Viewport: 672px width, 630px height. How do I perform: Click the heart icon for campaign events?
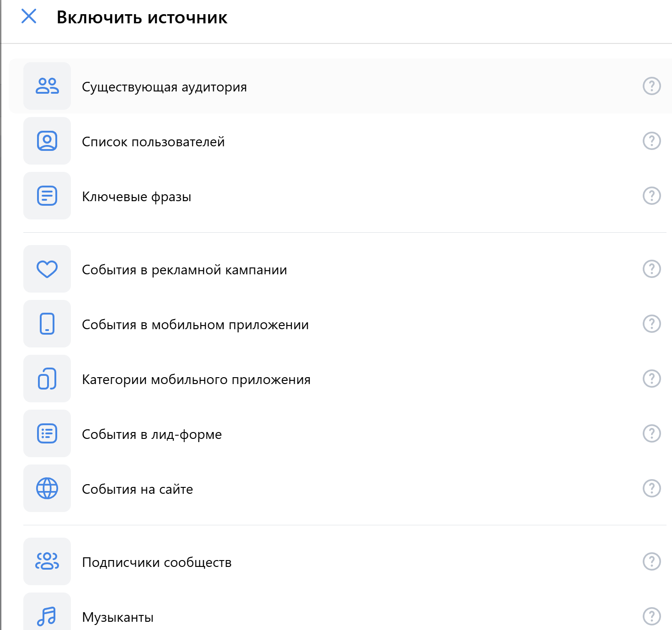(47, 269)
